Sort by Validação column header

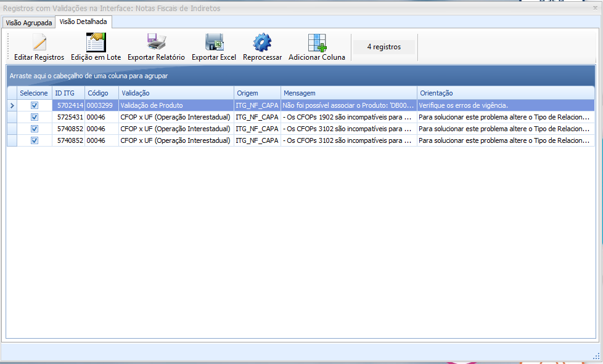click(176, 93)
